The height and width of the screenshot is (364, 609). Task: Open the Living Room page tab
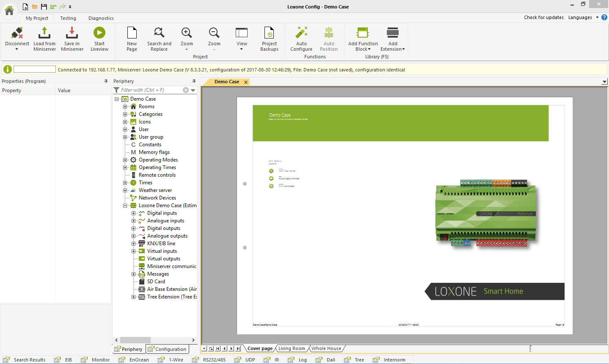[x=292, y=348]
